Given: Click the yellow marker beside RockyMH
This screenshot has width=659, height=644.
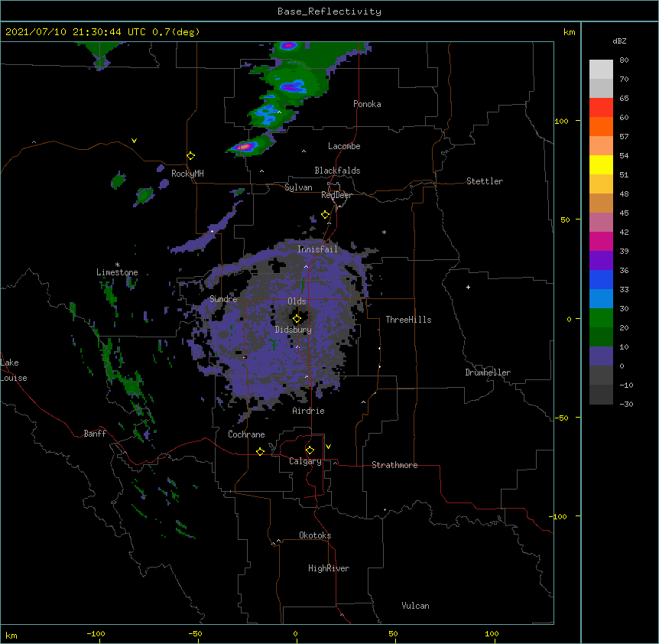Looking at the screenshot, I should point(191,156).
